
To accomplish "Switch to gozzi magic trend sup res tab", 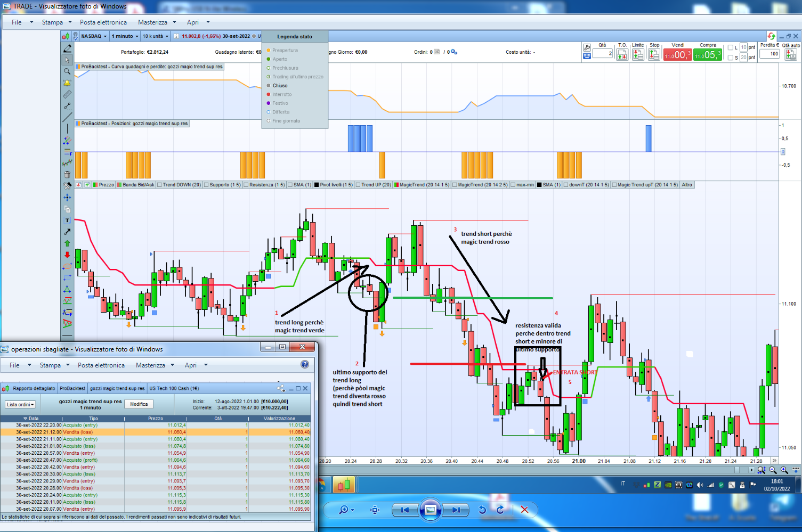I will (x=117, y=388).
